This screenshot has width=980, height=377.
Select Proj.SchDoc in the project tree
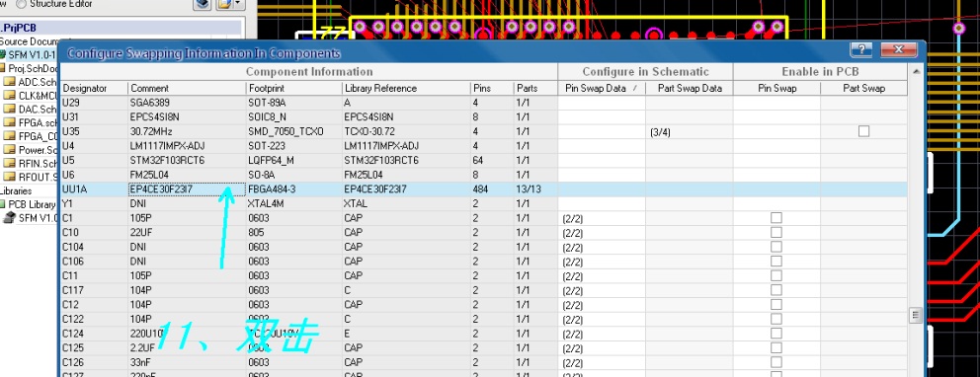33,69
